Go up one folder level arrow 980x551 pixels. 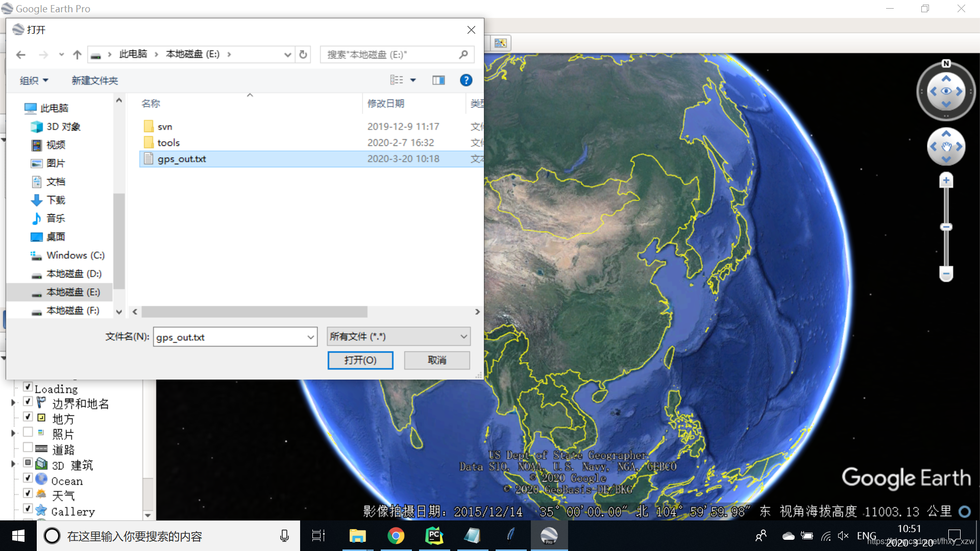click(77, 55)
